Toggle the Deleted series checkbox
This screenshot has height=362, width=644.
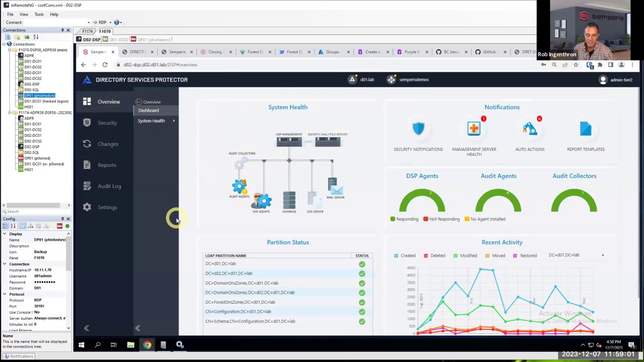click(x=426, y=255)
